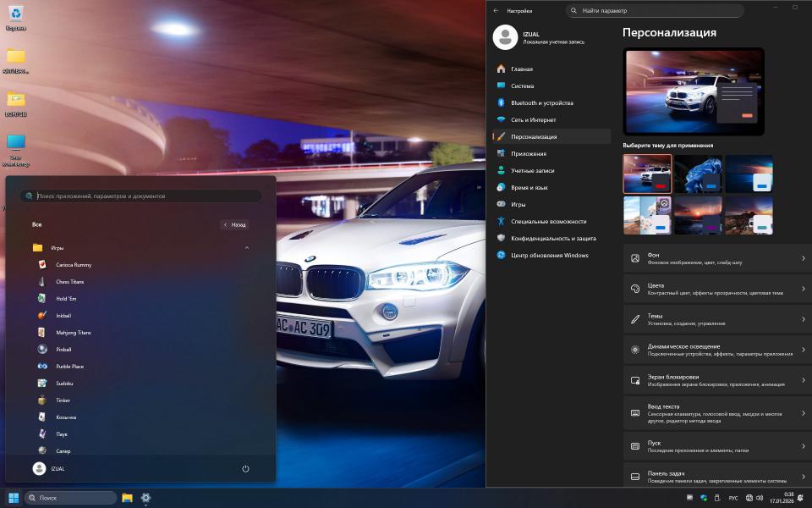Open the Chess Titans game

point(69,282)
